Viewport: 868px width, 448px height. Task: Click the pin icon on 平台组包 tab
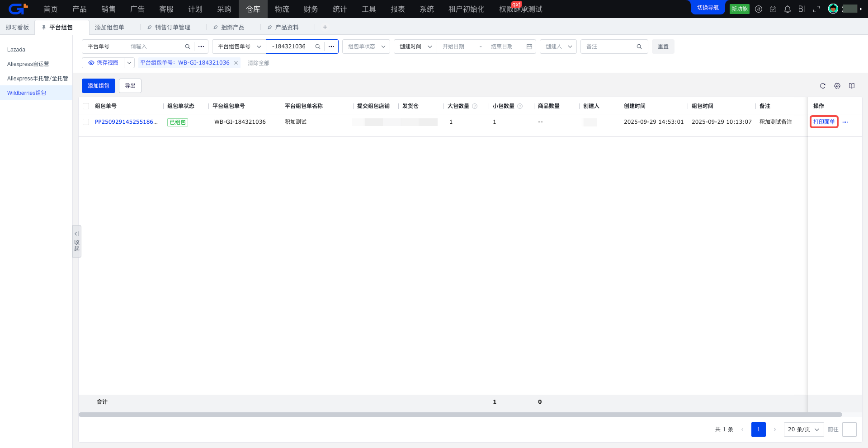pos(44,28)
